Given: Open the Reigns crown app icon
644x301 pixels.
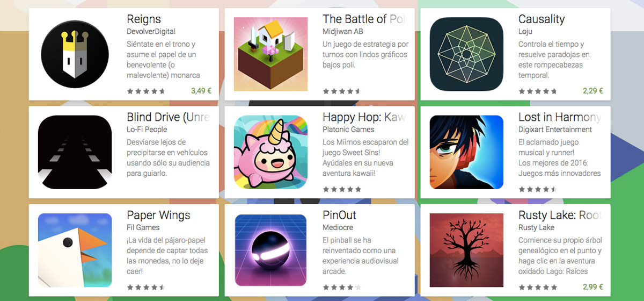Looking at the screenshot, I should 75,54.
